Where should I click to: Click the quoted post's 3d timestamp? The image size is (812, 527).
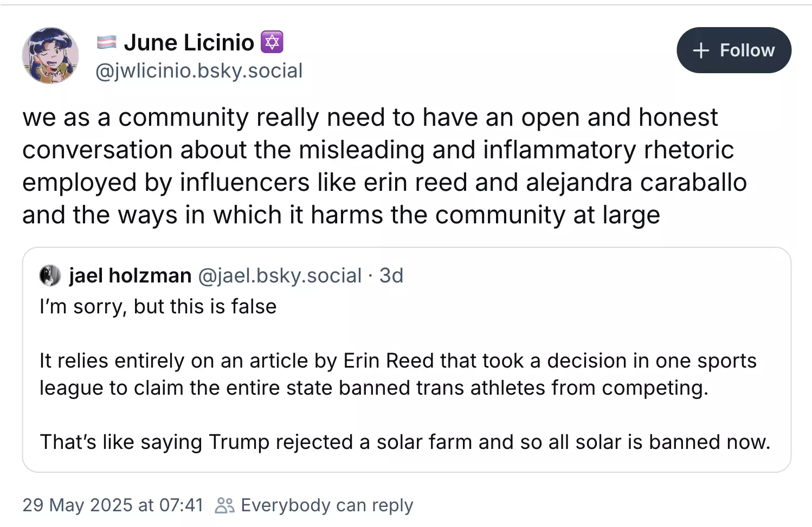pyautogui.click(x=391, y=275)
